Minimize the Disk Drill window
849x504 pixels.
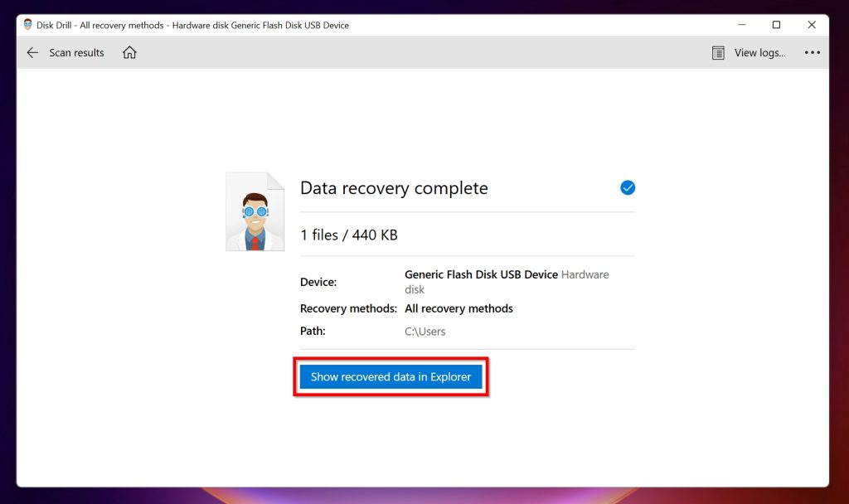click(740, 25)
